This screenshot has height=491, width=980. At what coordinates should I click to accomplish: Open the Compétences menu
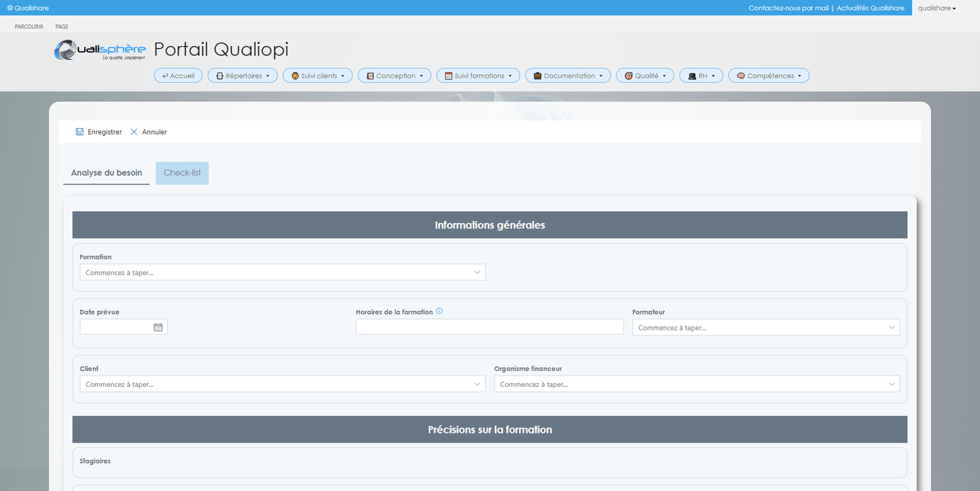click(x=769, y=76)
